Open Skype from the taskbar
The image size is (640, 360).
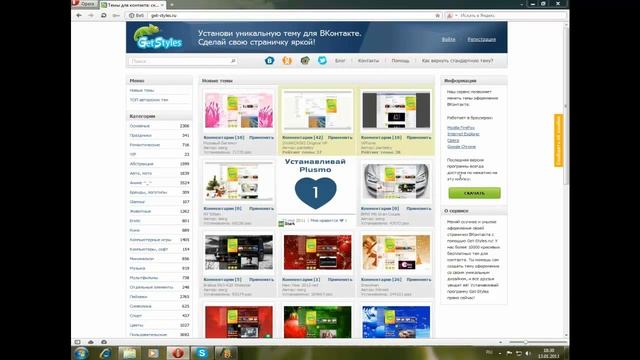tap(202, 353)
